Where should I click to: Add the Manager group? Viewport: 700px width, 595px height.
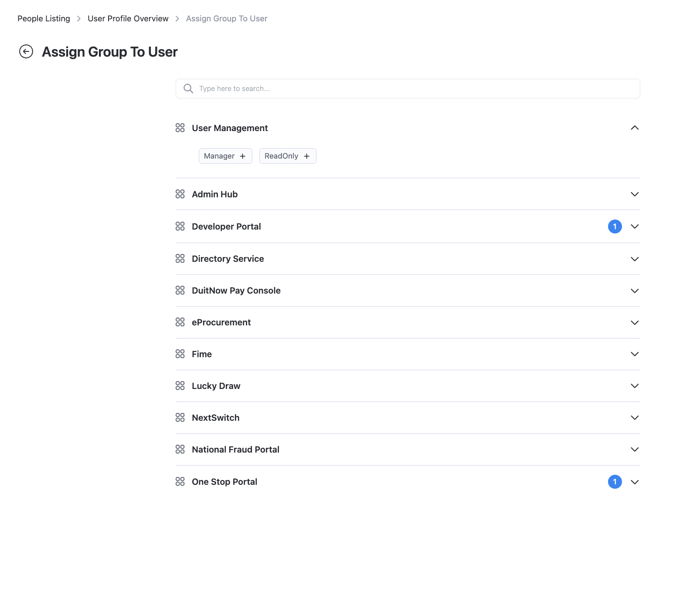(x=225, y=156)
